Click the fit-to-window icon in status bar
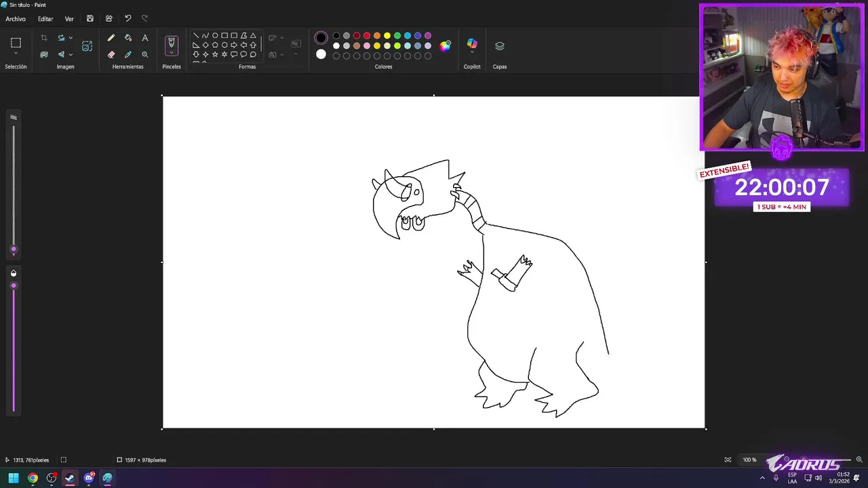868x488 pixels. [728, 460]
